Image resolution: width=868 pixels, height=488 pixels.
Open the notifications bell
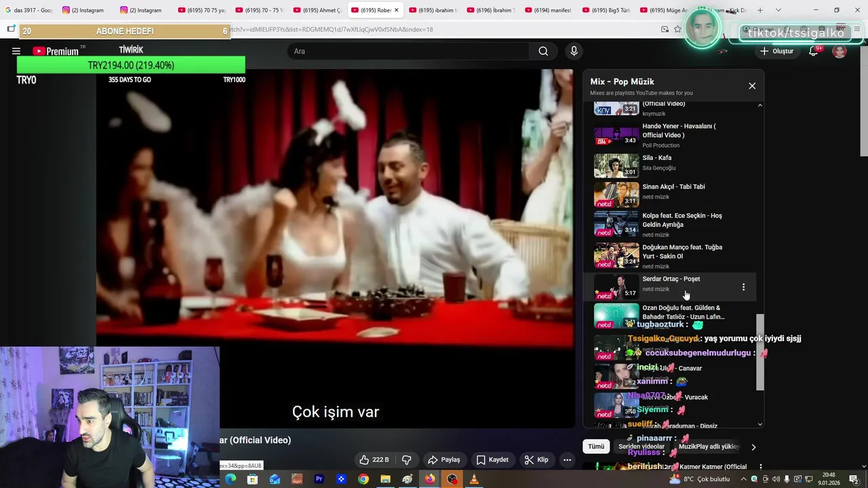[x=813, y=52]
